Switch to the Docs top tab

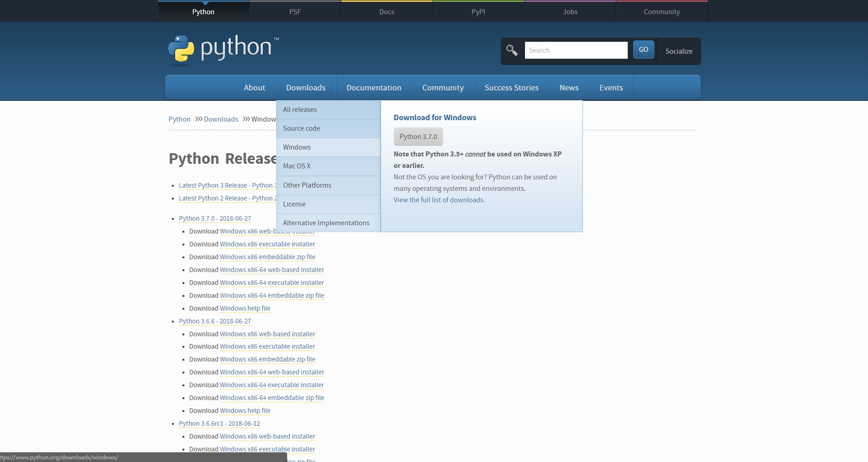coord(387,11)
